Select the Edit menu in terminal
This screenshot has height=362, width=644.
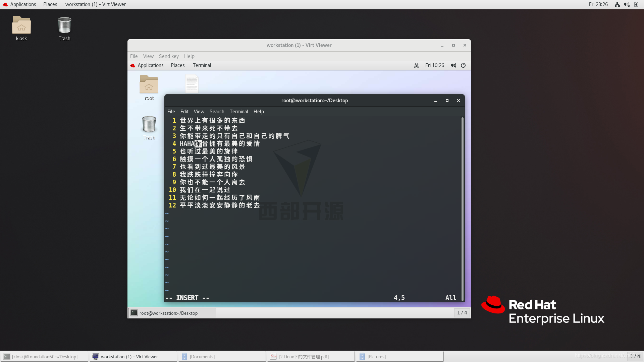point(184,111)
